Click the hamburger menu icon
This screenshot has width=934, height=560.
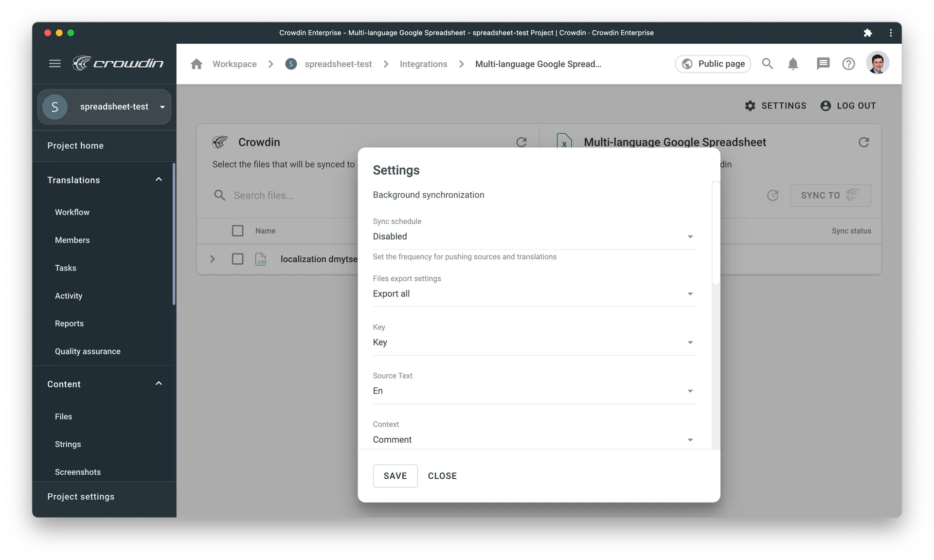[x=54, y=63]
